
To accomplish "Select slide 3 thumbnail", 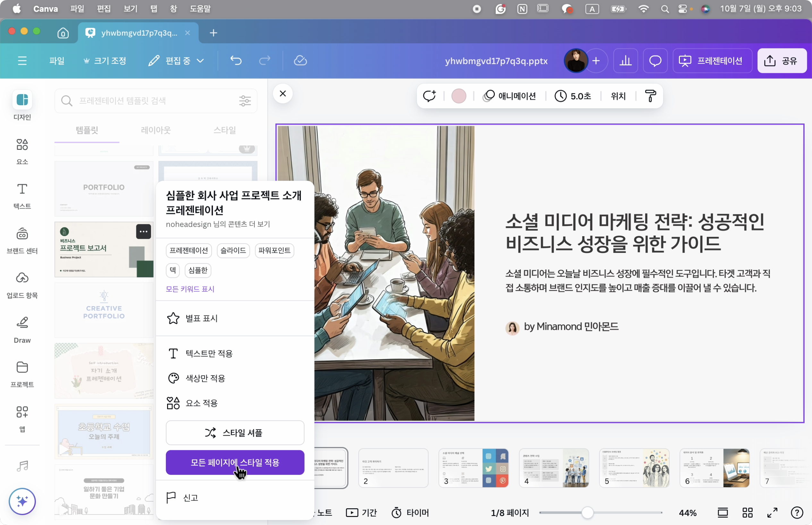I will pos(473,468).
